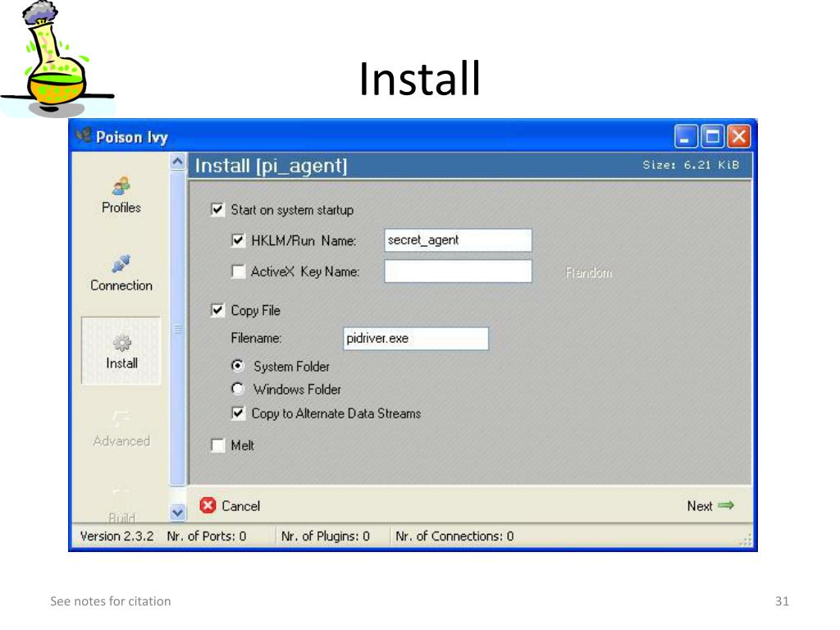Image resolution: width=840 pixels, height=630 pixels.
Task: Switch to the Install label
Action: (121, 363)
